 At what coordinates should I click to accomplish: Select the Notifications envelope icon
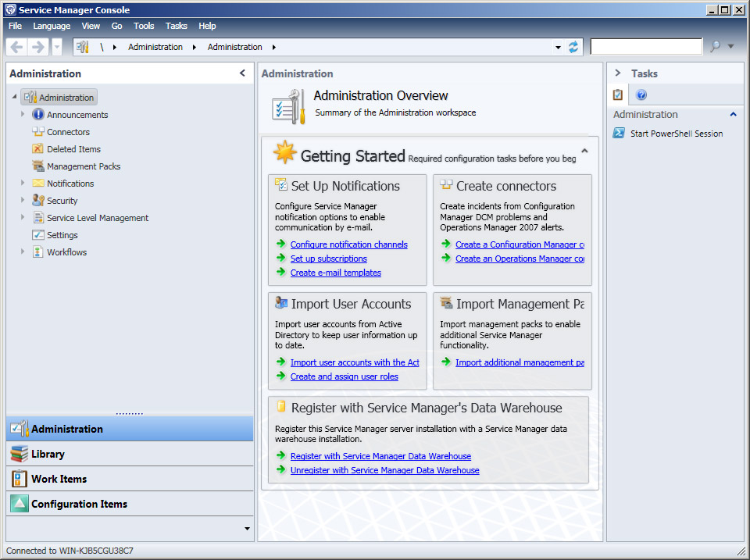click(x=37, y=184)
